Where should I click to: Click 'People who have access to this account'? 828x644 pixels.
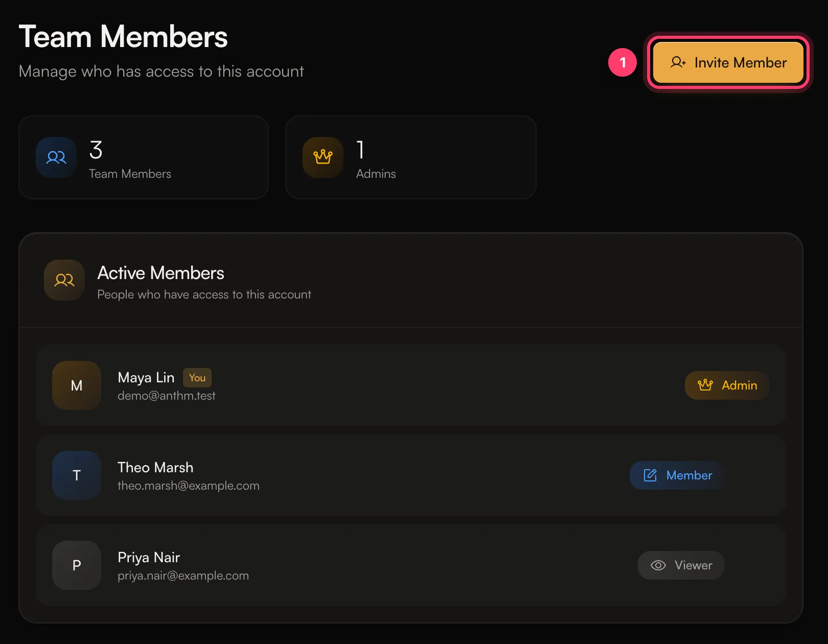point(204,295)
